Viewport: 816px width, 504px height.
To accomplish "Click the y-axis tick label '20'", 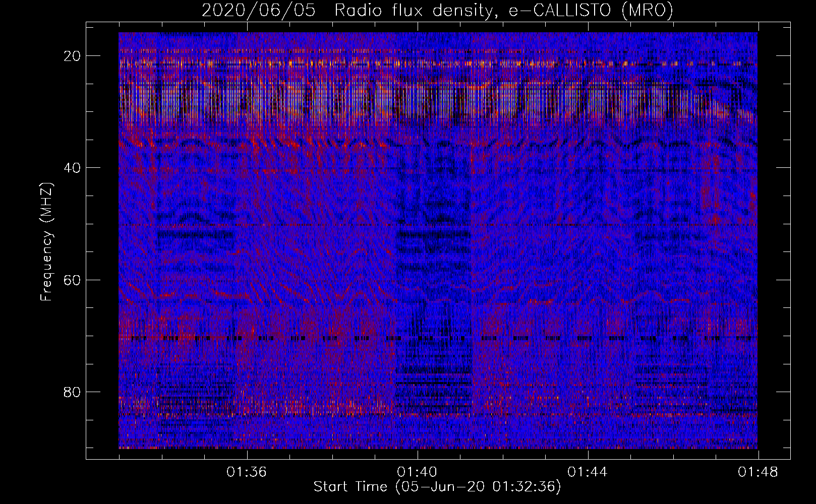I will pyautogui.click(x=73, y=56).
